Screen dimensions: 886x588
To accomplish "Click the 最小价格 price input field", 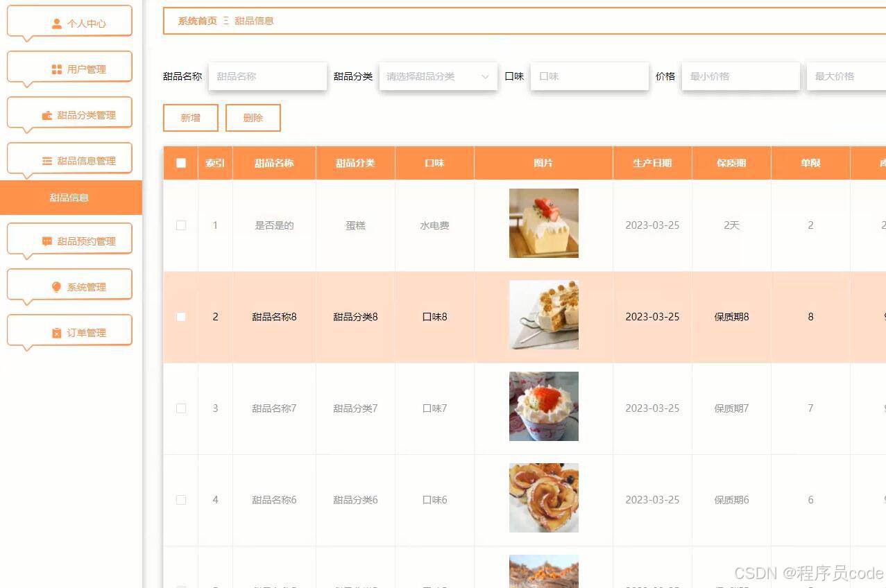I will tap(740, 76).
